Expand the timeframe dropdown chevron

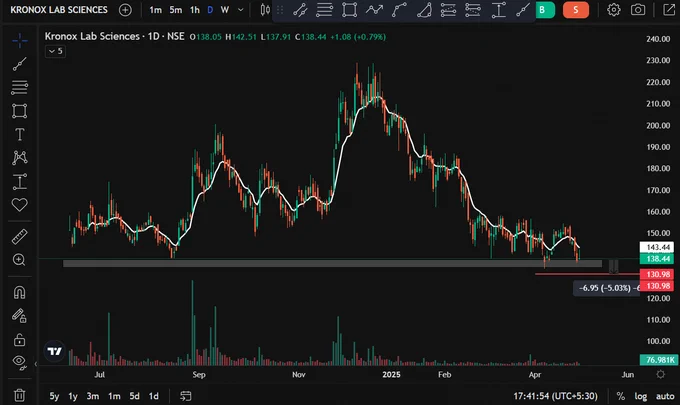pos(241,10)
